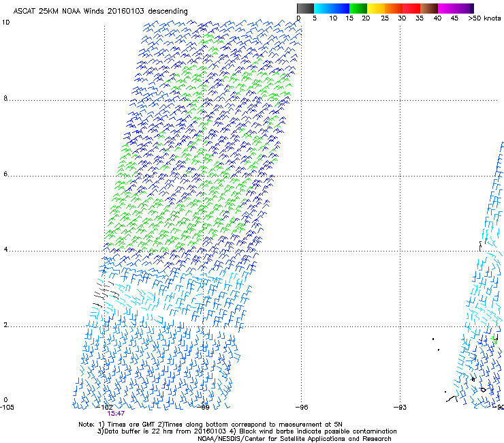This screenshot has width=504, height=443.
Task: Click the purple swath time '15:47'
Action: point(116,414)
